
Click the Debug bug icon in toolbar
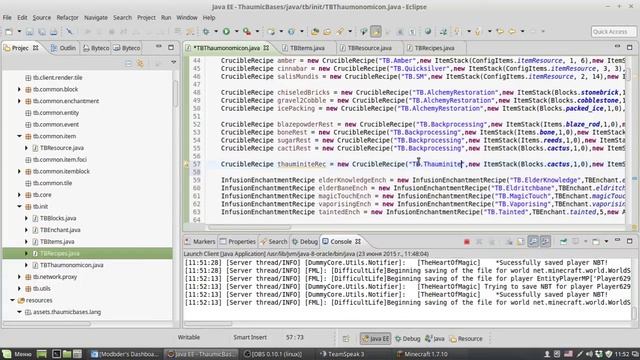(x=206, y=31)
